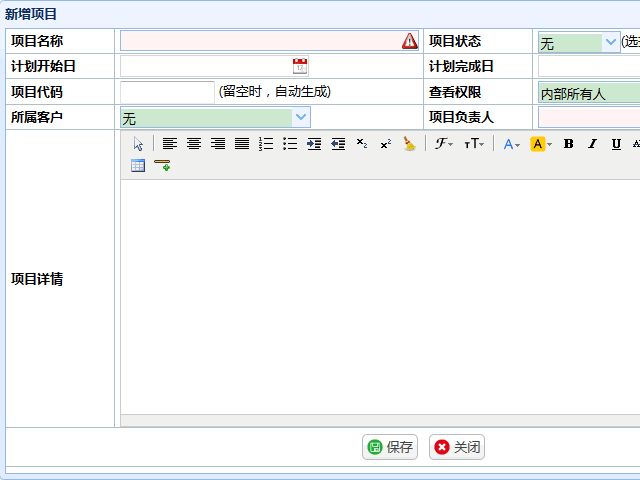Open the 所属客户 dropdown list
This screenshot has height=480, width=640.
[x=300, y=117]
